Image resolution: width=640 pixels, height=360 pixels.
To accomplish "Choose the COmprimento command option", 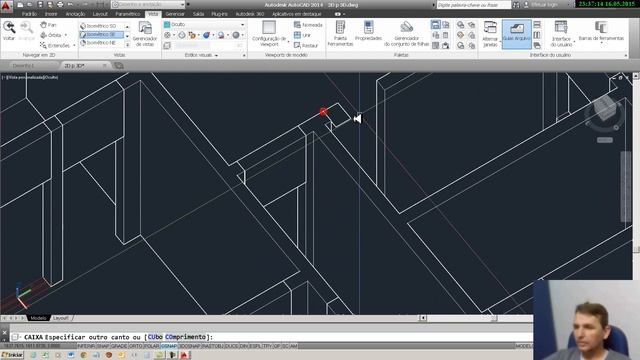I will pos(185,337).
